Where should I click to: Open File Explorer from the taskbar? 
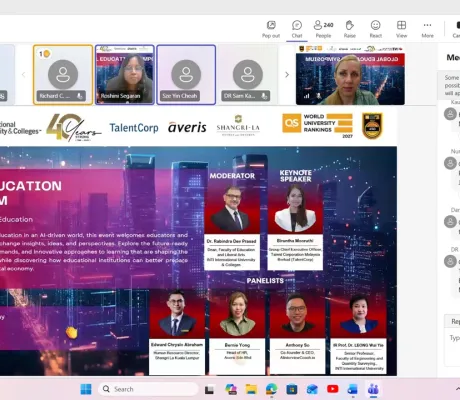tap(251, 389)
